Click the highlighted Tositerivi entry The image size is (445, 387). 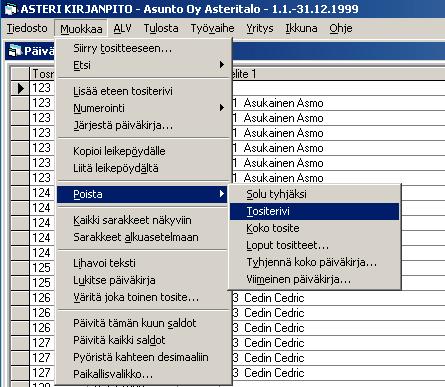(314, 211)
